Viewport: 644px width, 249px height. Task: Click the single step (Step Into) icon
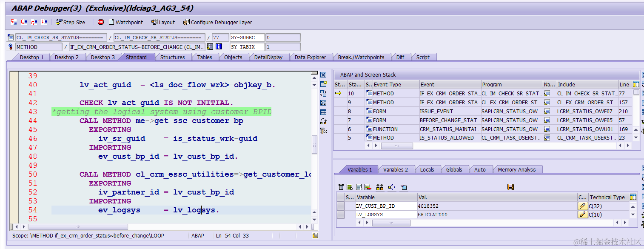point(14,22)
